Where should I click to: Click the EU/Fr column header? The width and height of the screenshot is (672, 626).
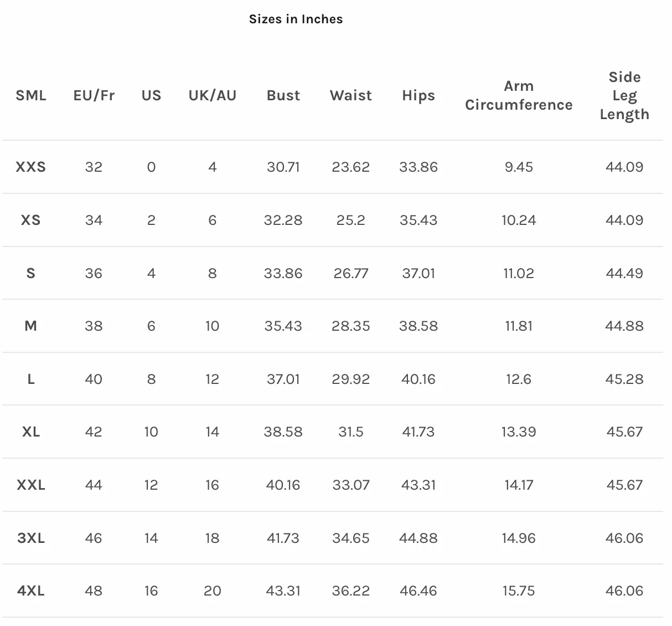point(94,95)
